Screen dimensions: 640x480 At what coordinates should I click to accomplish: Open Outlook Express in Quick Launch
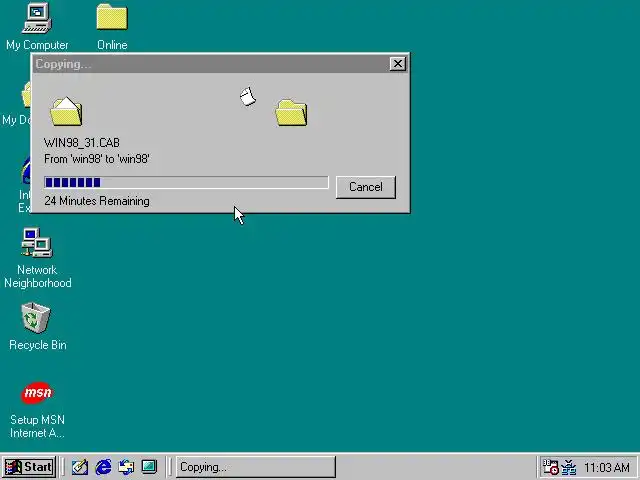click(126, 467)
